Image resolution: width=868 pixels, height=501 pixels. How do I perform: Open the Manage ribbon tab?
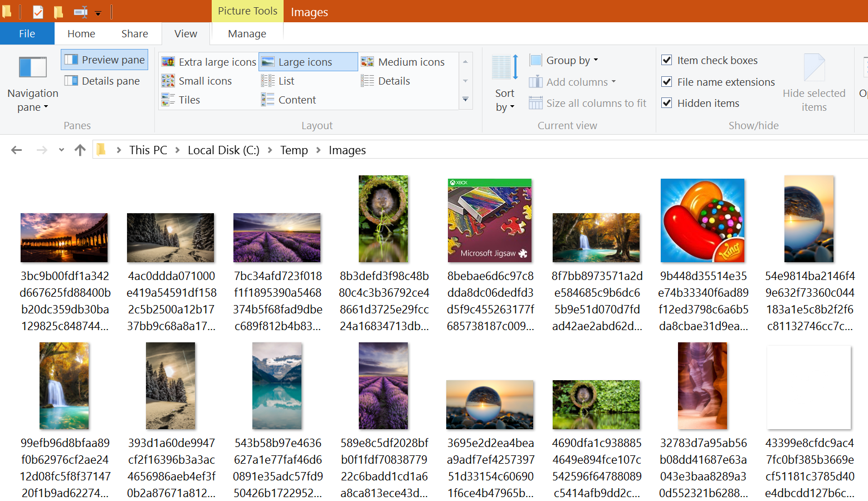(247, 33)
